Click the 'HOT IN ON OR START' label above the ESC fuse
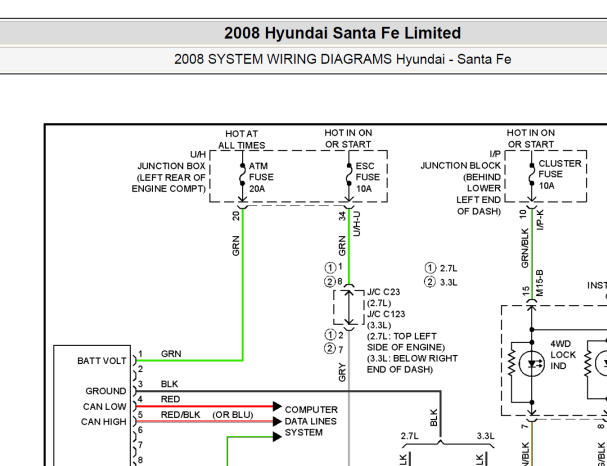 348,139
